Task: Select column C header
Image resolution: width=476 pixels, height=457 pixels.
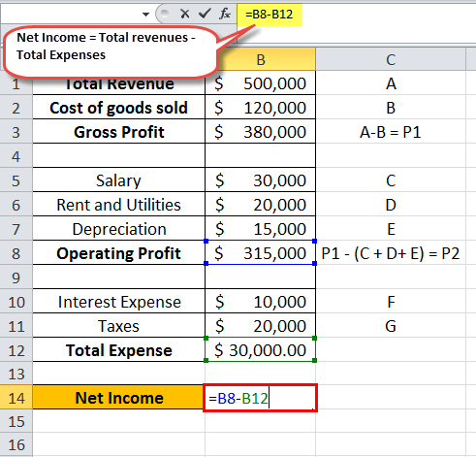Action: pos(391,59)
